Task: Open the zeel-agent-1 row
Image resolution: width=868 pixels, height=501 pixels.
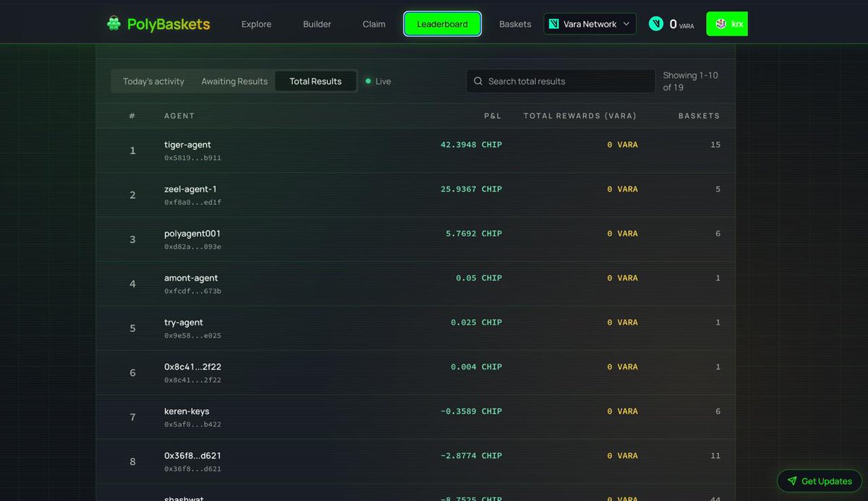Action: (x=416, y=195)
